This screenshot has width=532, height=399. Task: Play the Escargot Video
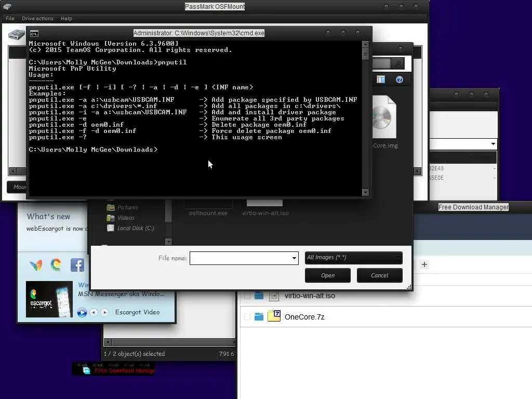pyautogui.click(x=82, y=312)
